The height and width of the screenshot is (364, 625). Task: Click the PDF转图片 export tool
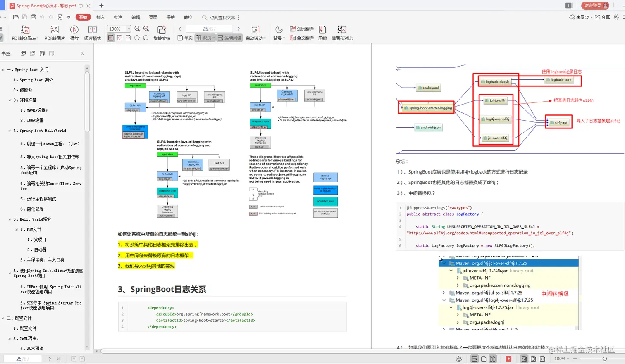(55, 33)
